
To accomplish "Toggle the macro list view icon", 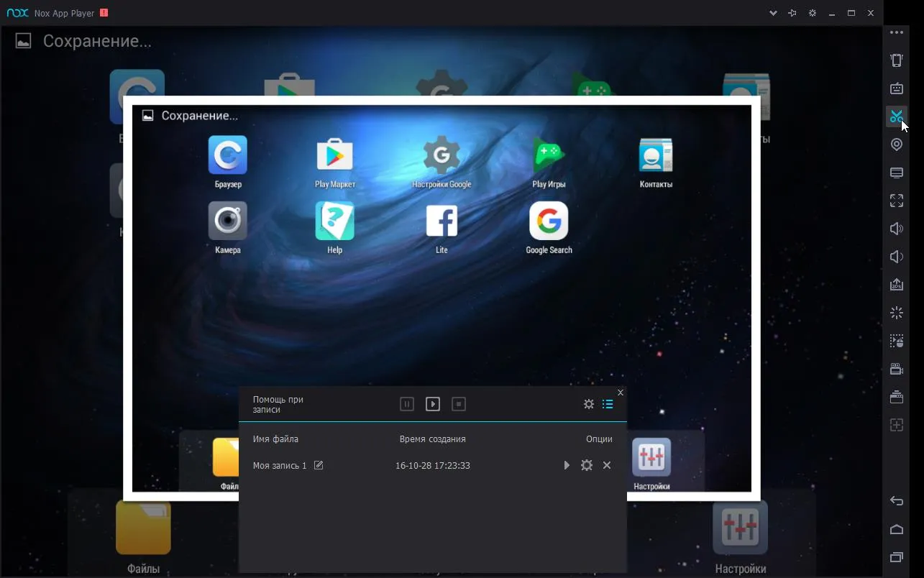I will [608, 404].
